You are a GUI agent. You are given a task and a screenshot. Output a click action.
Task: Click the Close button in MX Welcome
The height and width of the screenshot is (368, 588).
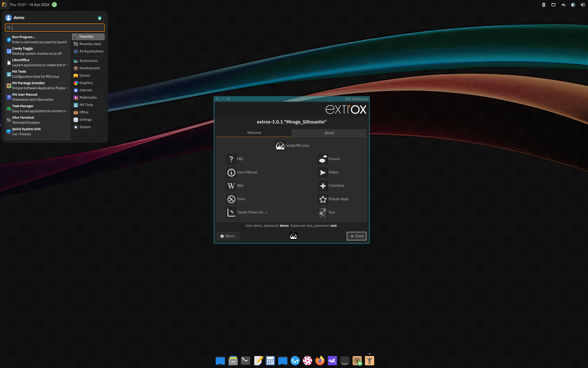356,236
